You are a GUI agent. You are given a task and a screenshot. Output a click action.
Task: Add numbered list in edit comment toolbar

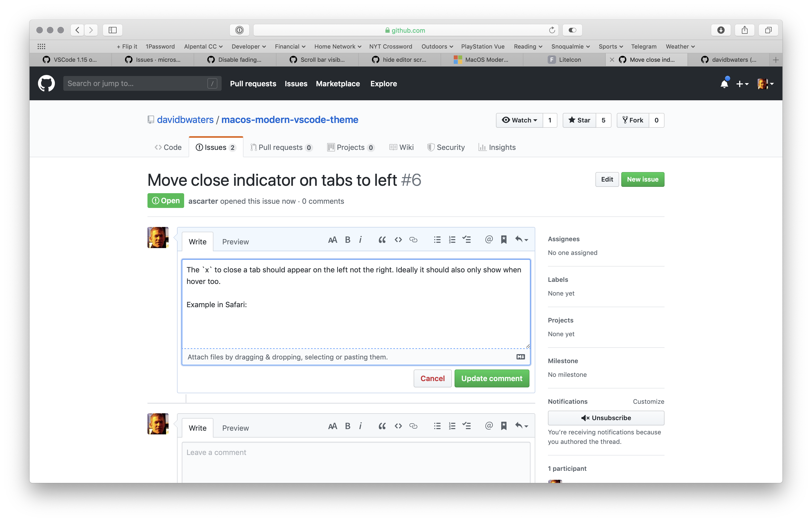[x=452, y=240]
